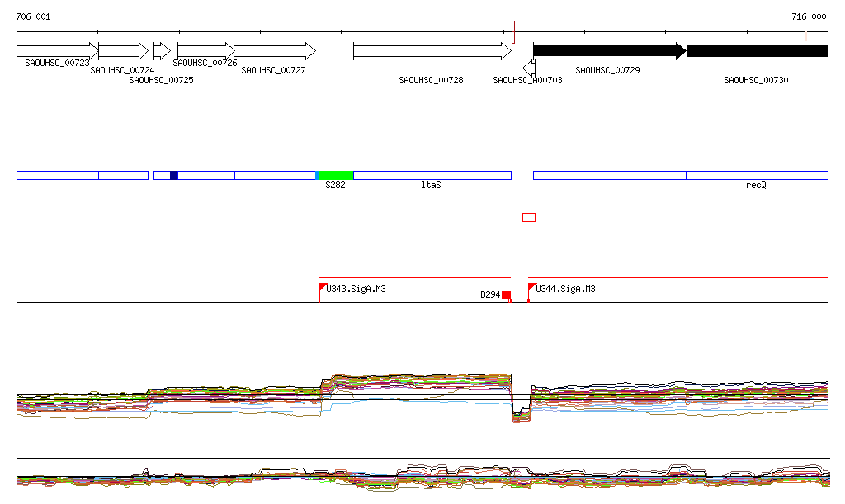Click the ltaS label
Viewport: 845px width, 504px height.
tap(431, 186)
